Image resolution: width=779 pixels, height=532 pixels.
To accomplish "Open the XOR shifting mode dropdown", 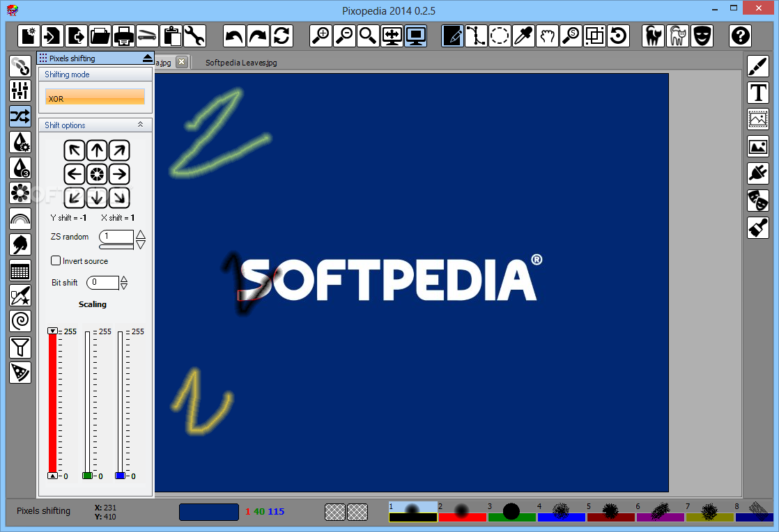I will click(x=95, y=97).
